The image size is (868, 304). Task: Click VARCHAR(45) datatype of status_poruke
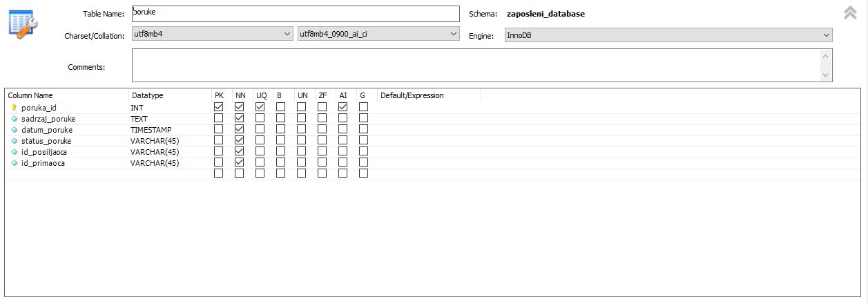155,141
